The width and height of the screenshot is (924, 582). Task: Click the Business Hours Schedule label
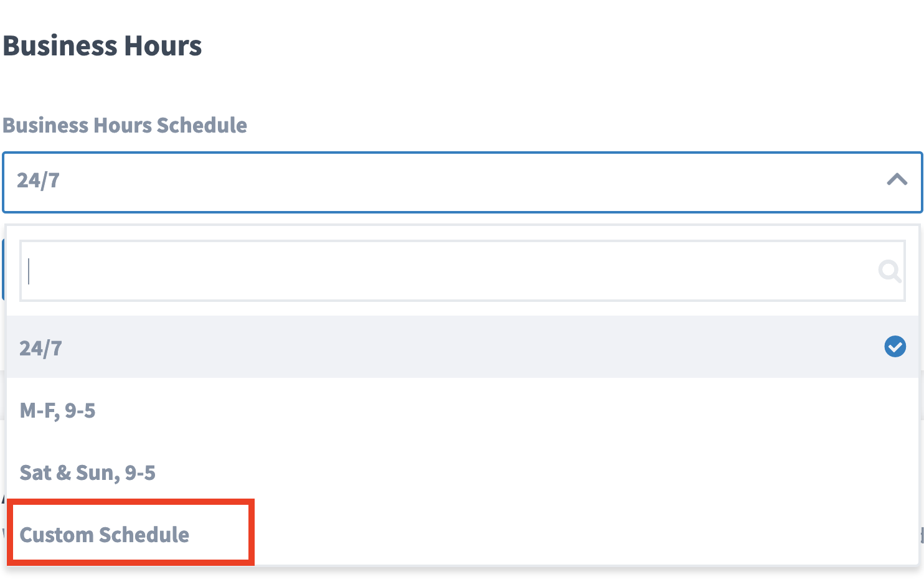pos(125,125)
